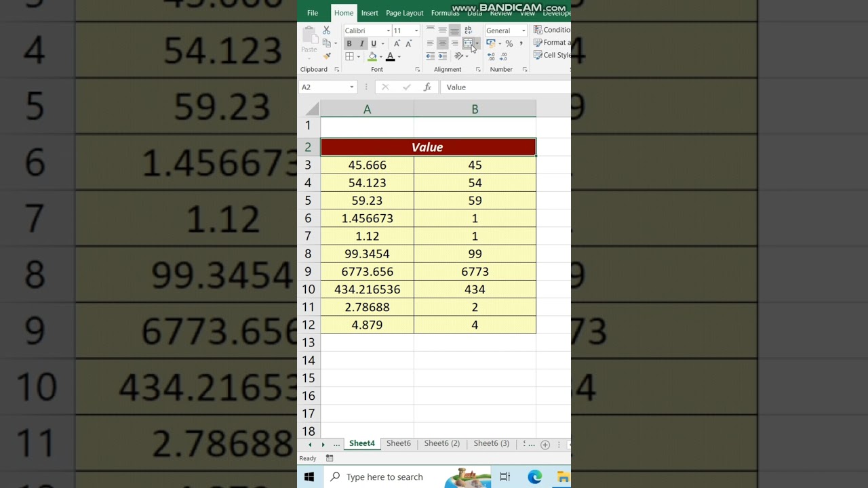Apply Accounting Number Format icon
Screen dimensions: 868x488
click(x=491, y=43)
